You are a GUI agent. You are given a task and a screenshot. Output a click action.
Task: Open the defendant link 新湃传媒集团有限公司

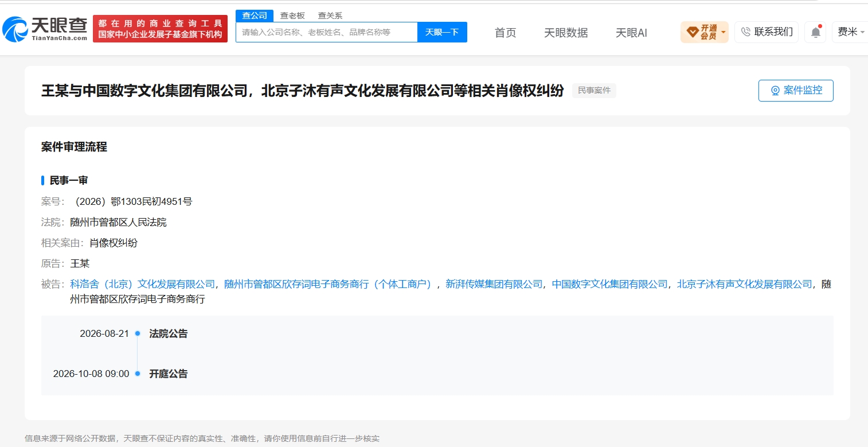pos(494,284)
